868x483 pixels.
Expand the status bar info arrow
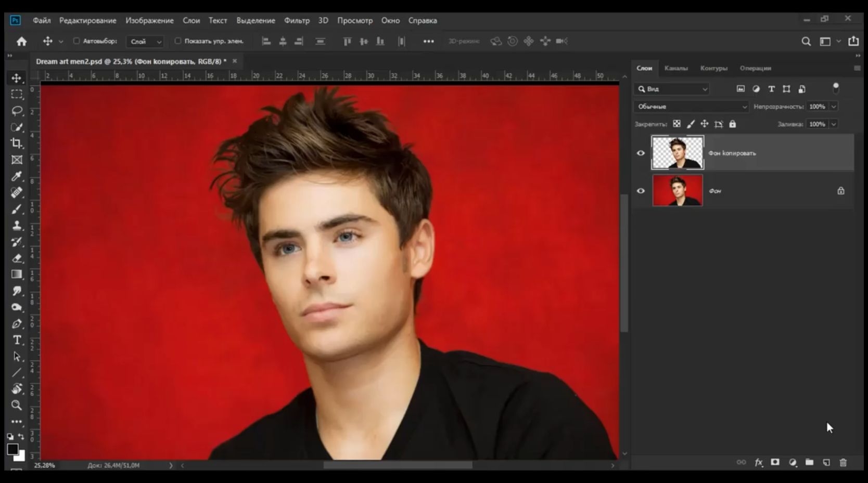[171, 466]
